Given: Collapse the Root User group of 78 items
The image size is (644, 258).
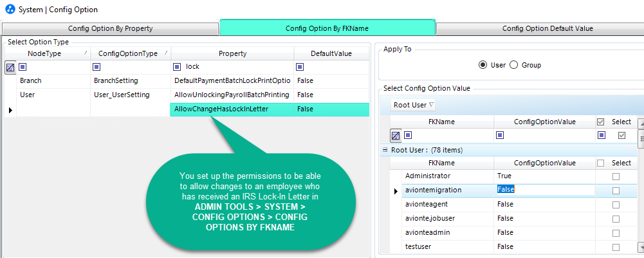Looking at the screenshot, I should coord(385,150).
